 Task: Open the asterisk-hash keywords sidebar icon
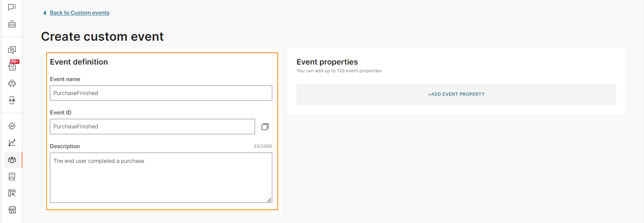12,100
